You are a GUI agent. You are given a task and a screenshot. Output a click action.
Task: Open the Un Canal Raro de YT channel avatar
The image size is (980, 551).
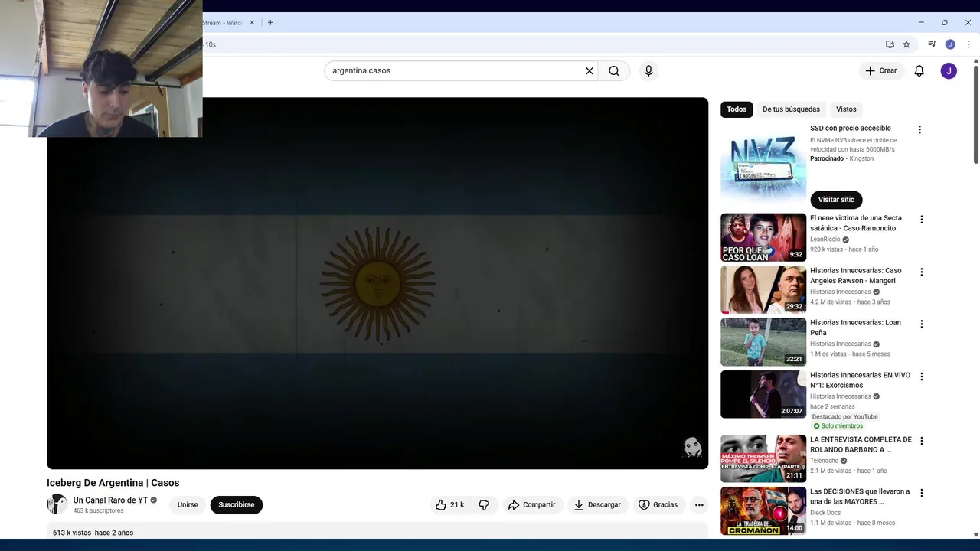pyautogui.click(x=57, y=504)
